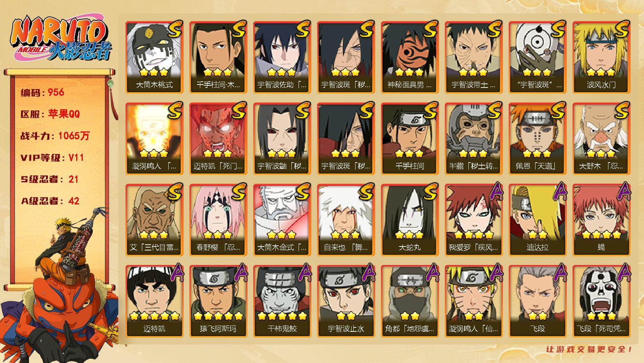Click the 佩恩「天道」 ninja portrait
This screenshot has width=644, height=363.
(x=537, y=138)
